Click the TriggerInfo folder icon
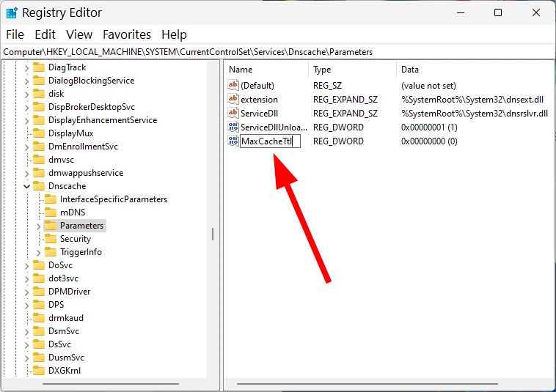Image resolution: width=556 pixels, height=392 pixels. point(51,252)
